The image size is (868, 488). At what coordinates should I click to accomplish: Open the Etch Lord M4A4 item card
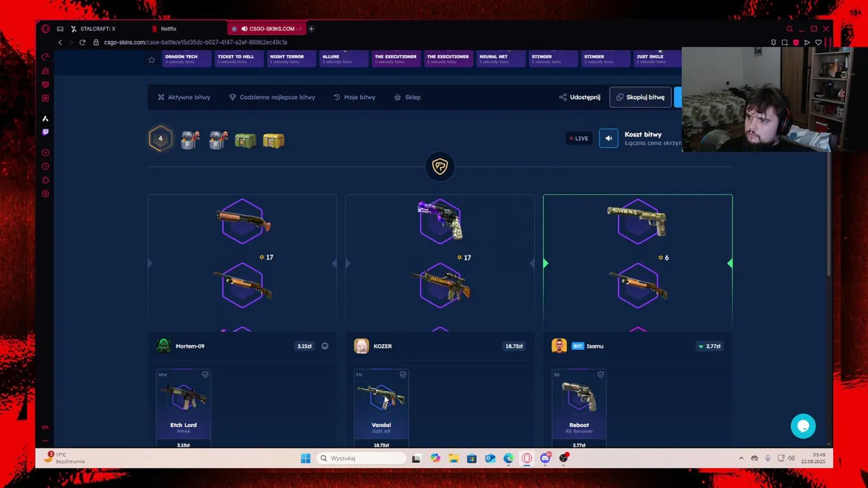[x=183, y=409]
